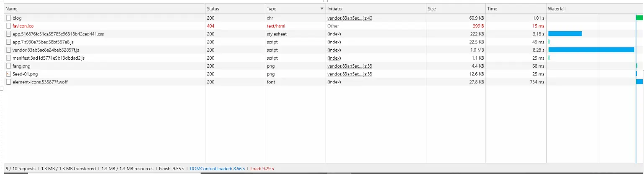Toggle the sort arrow on Type column
This screenshot has height=174, width=644.
point(322,9)
